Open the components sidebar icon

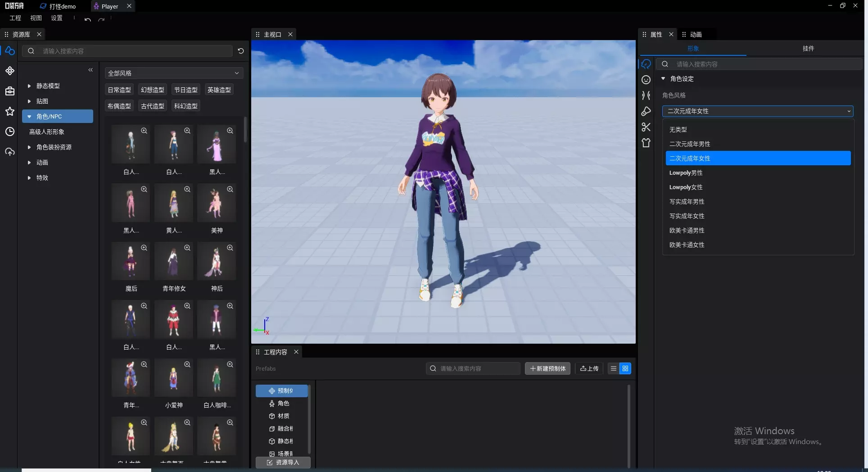(9, 71)
